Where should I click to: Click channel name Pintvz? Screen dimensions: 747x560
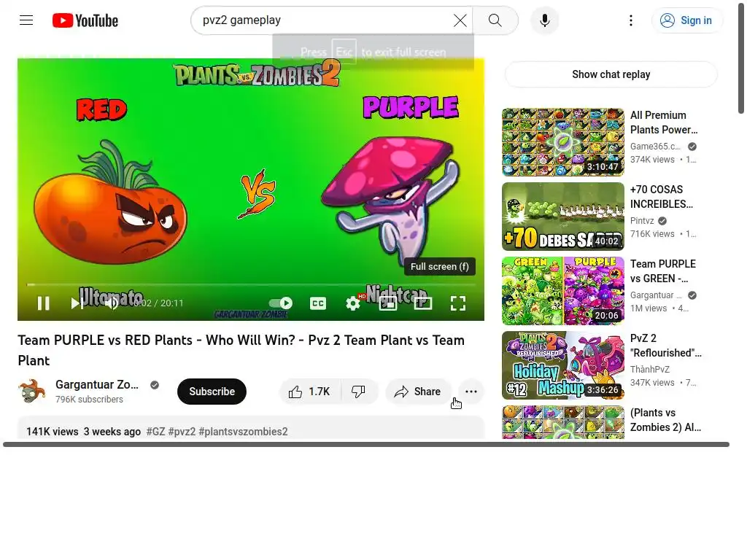pyautogui.click(x=642, y=220)
